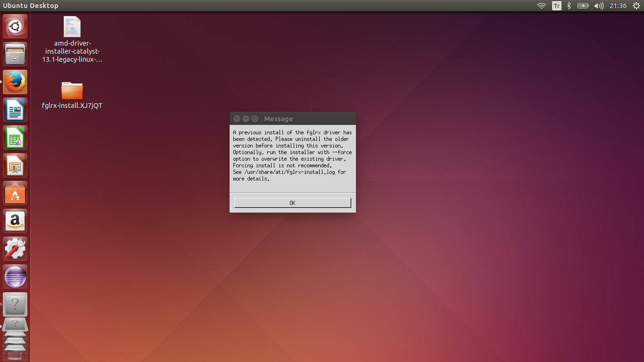
Task: Open the Wi-Fi network indicator
Action: tap(542, 6)
